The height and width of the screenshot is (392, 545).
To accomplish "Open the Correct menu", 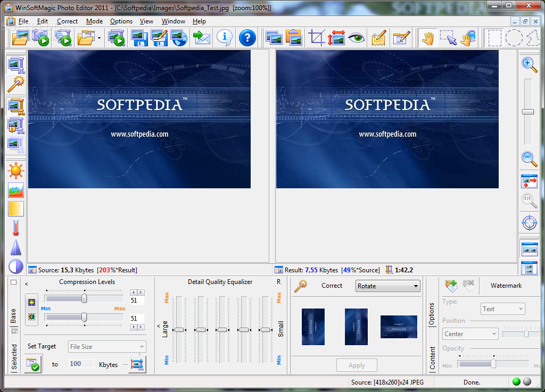I will [x=67, y=21].
